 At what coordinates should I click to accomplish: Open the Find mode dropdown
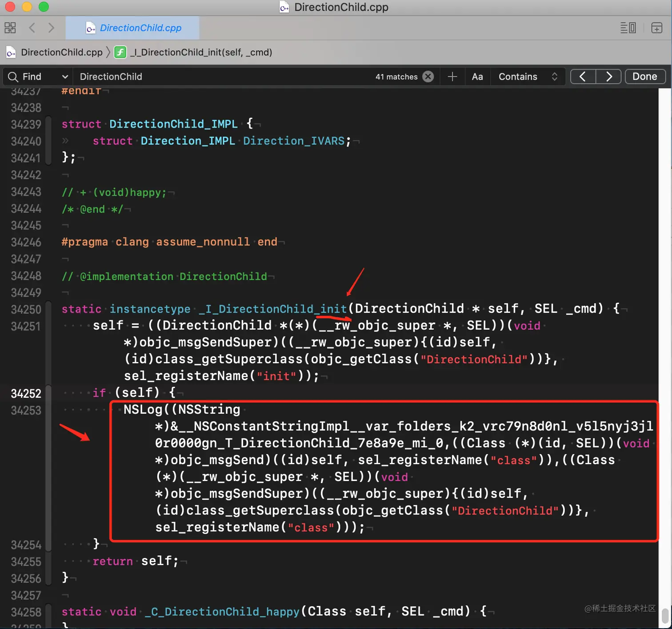point(38,77)
